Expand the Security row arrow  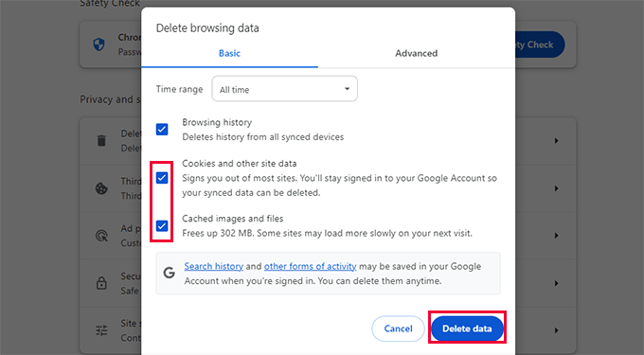(x=556, y=283)
